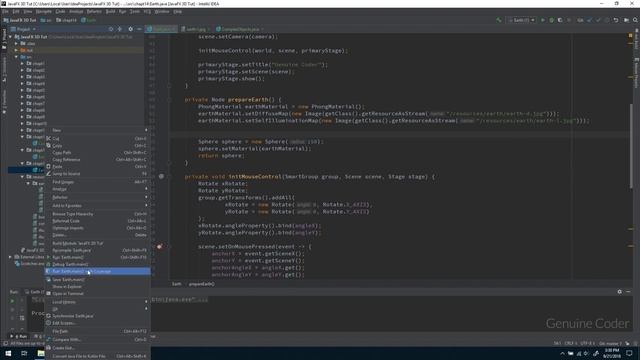
Task: Expand External Libraries in project tree
Action: pos(10,257)
